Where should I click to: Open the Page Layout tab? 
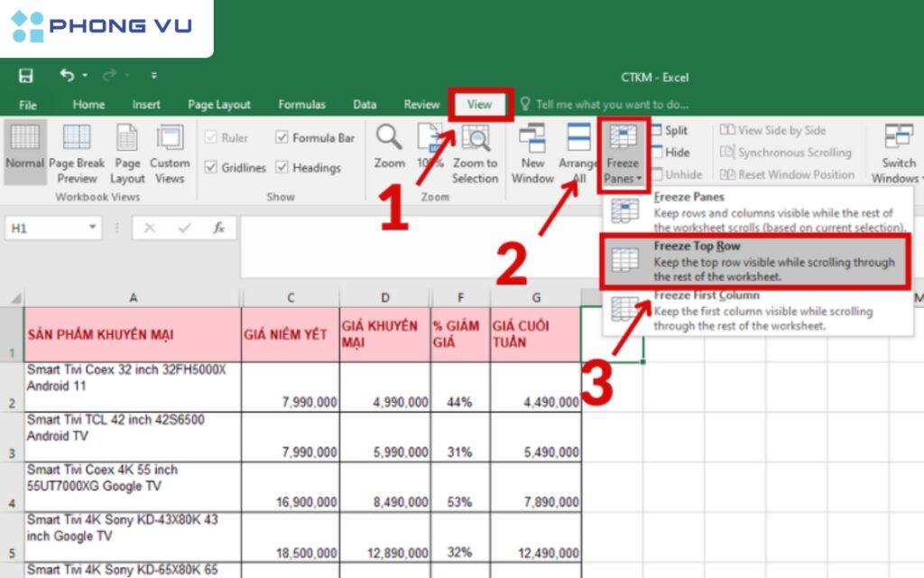[218, 105]
